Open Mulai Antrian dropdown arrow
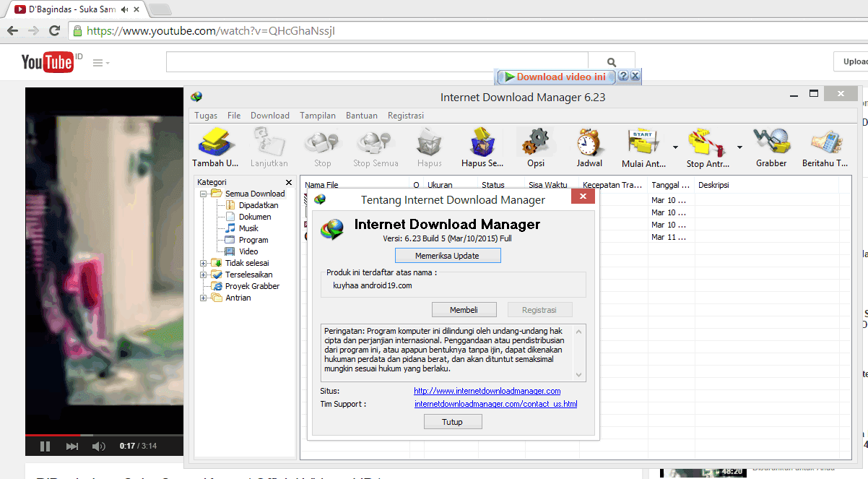Screen dimensions: 868x479 click(x=675, y=147)
